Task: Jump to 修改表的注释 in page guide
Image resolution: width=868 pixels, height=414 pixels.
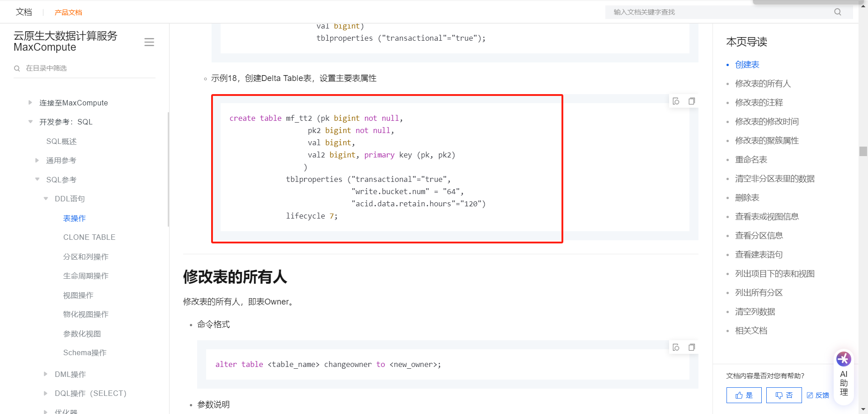Action: tap(759, 103)
